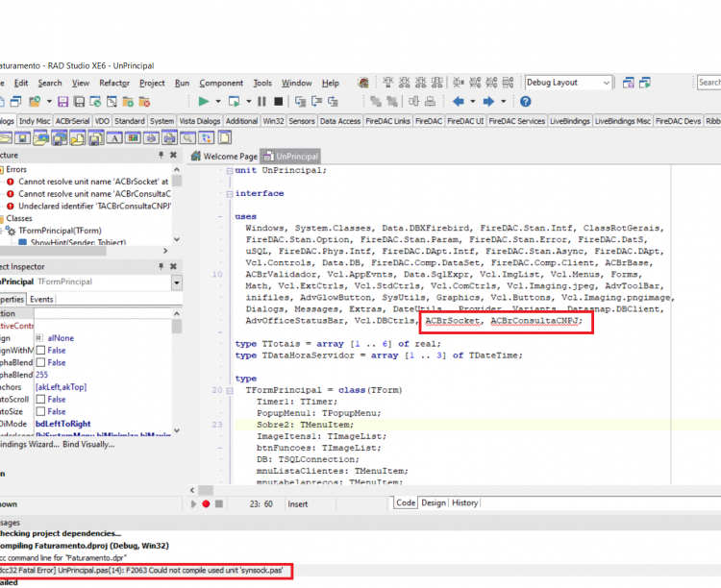The image size is (721, 588).
Task: Select the ColorDialog component in palette
Action: pyautogui.click(x=133, y=137)
